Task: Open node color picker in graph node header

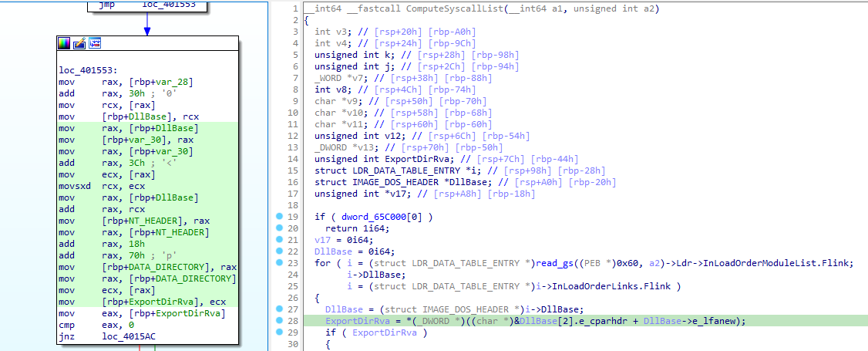Action: (64, 43)
